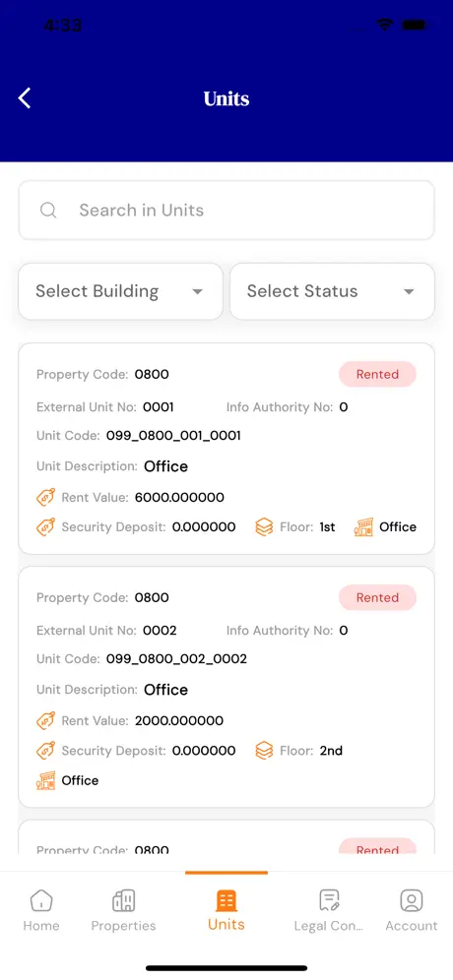453x980 pixels.
Task: Open the Home tab icon
Action: pos(41,900)
